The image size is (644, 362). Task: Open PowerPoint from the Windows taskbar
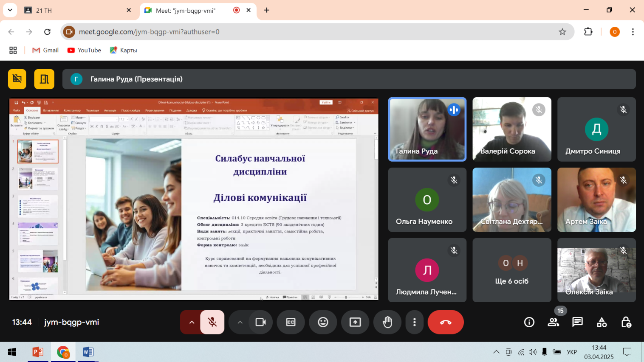(x=38, y=352)
